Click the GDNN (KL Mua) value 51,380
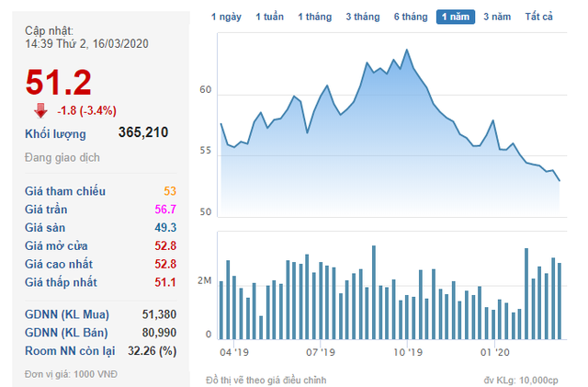 (159, 314)
